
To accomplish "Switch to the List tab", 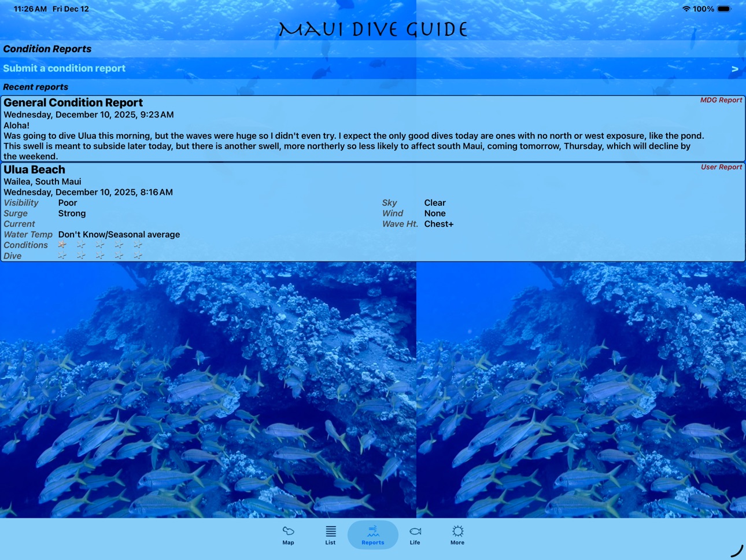I will tap(330, 535).
